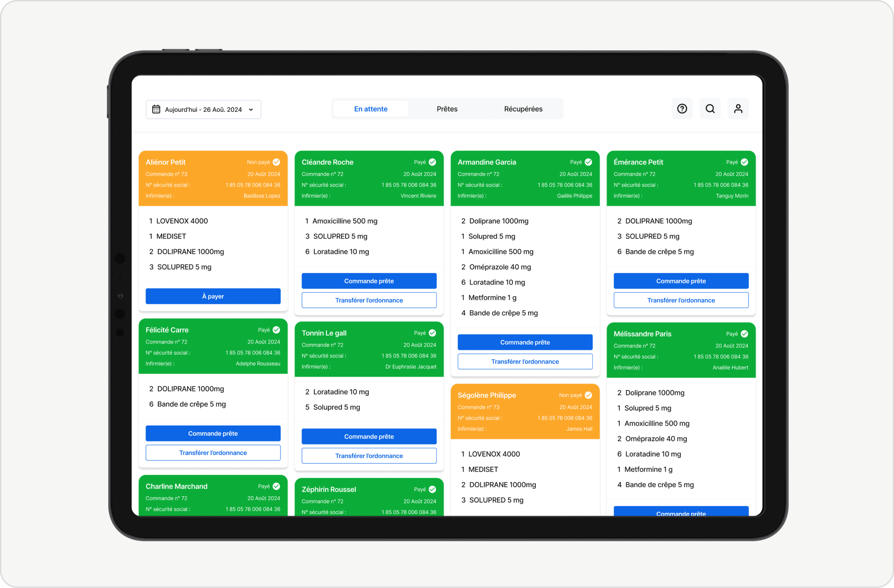Select nurse name Gaëlle Philippe
This screenshot has width=894, height=588.
tap(575, 196)
